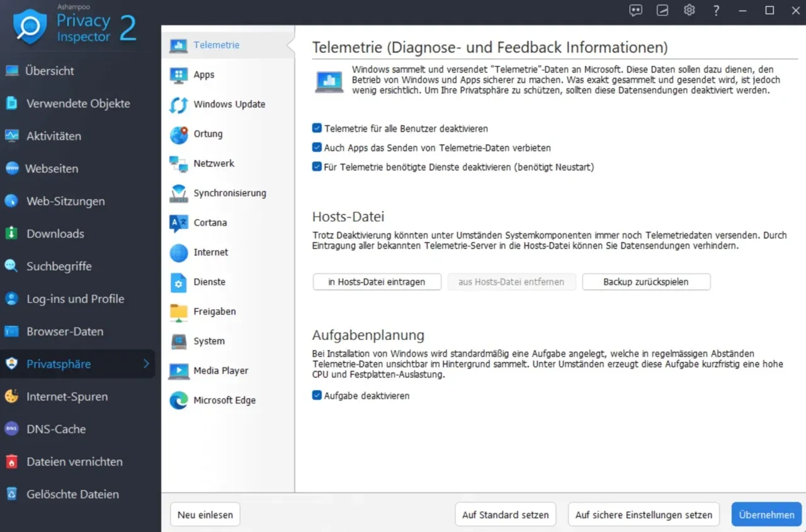Viewport: 806px width, 532px height.
Task: Click the Privatsphäre shield icon
Action: (x=11, y=364)
